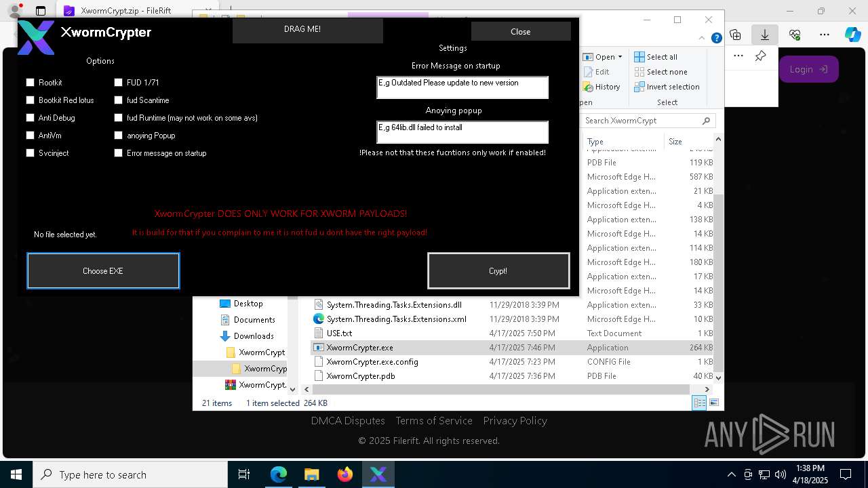Expand the Open dropdown arrow in ribbon
The image size is (868, 488).
(620, 57)
